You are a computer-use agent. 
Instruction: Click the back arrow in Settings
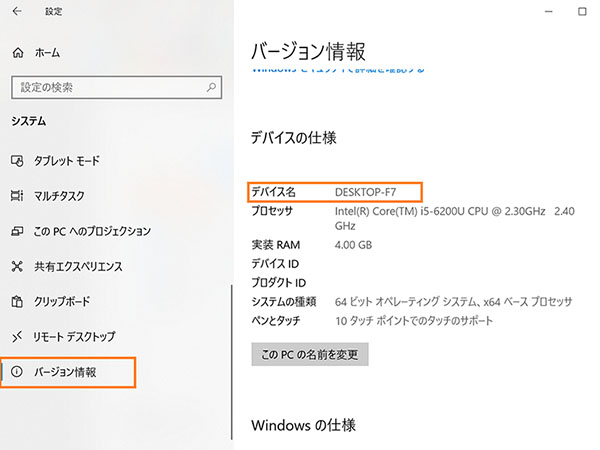(x=16, y=11)
